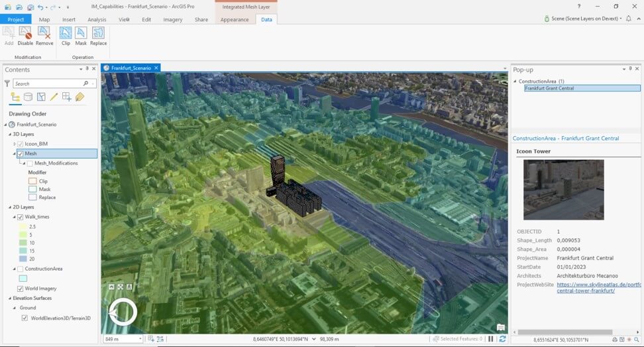
Task: Click the Add modification button
Action: point(9,36)
